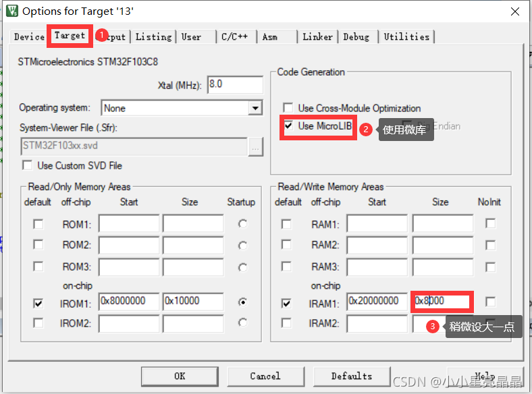Click the RAM1 Size field
The width and height of the screenshot is (532, 394).
[443, 223]
